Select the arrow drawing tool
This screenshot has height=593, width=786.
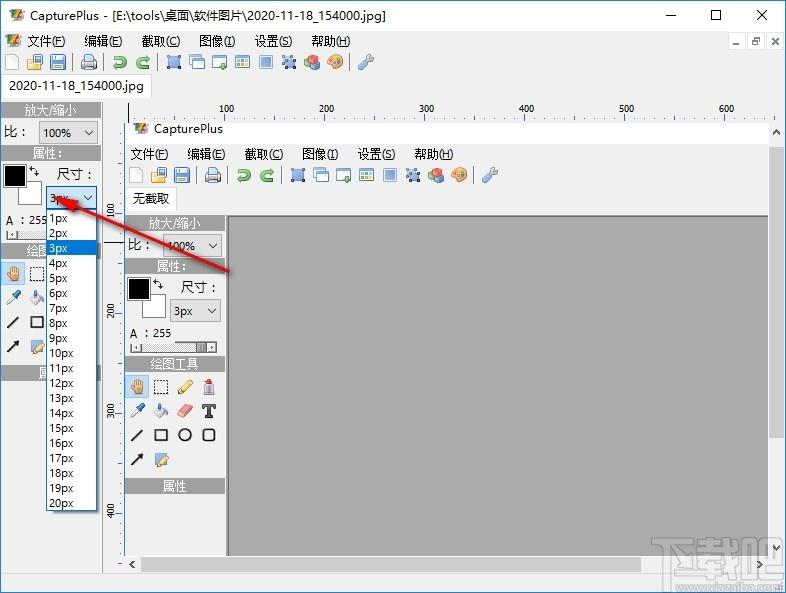(13, 346)
